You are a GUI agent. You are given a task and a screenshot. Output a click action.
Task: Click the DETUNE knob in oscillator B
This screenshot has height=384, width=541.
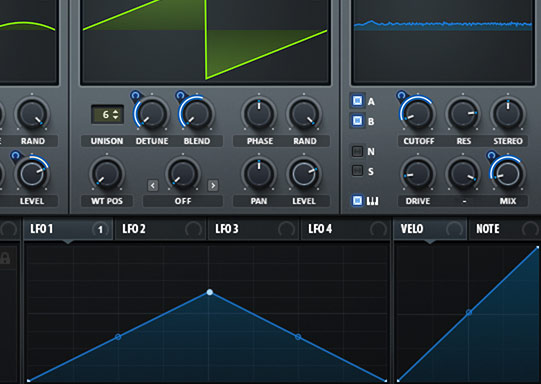coord(152,114)
